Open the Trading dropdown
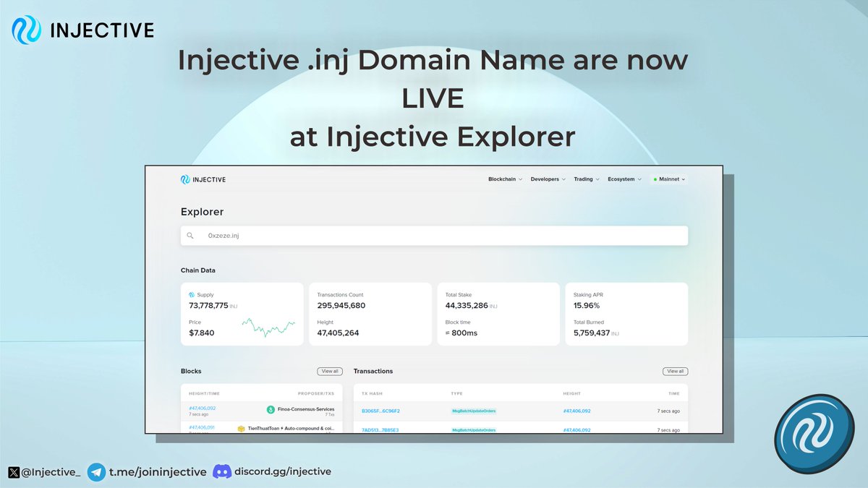 pos(586,179)
